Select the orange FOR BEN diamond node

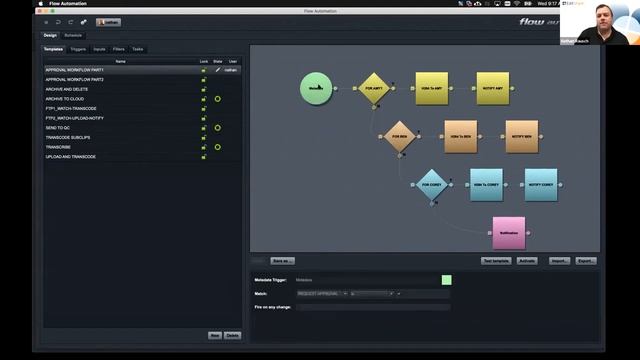click(x=400, y=136)
